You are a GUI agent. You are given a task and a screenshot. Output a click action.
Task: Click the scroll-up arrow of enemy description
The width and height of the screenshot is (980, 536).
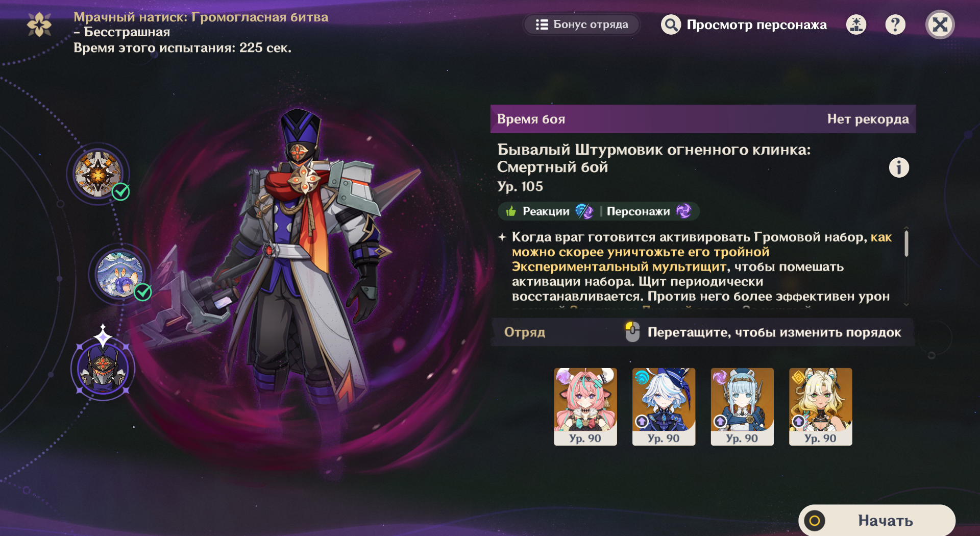click(x=906, y=228)
